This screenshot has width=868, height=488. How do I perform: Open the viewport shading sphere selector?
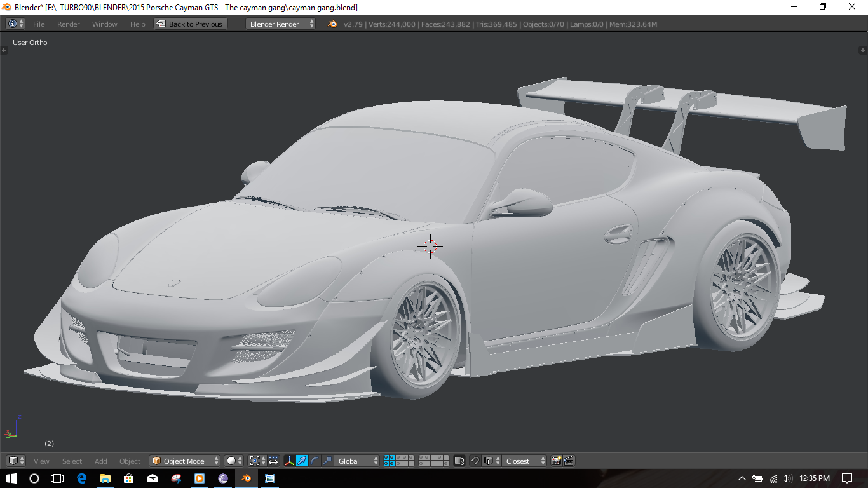(234, 461)
